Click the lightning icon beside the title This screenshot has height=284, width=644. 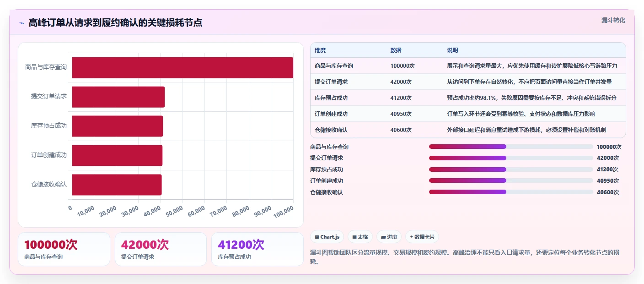pyautogui.click(x=21, y=22)
